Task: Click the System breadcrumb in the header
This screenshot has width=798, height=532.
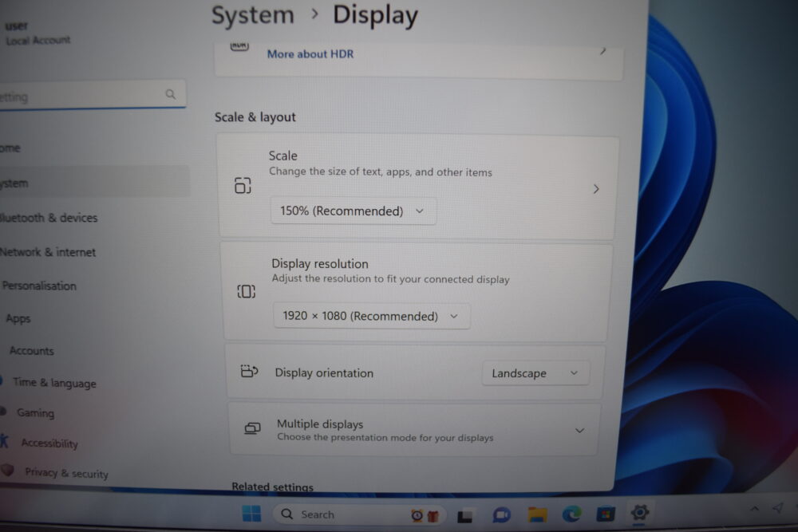Action: 252,14
